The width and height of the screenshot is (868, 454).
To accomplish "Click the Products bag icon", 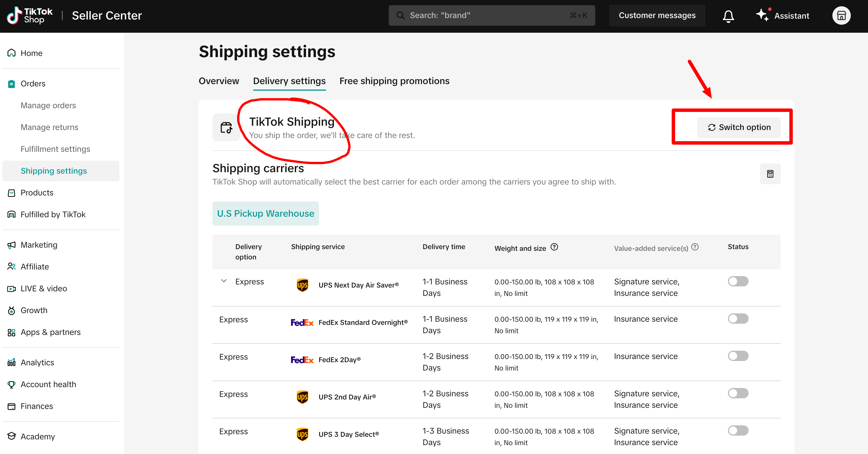I will coord(11,193).
